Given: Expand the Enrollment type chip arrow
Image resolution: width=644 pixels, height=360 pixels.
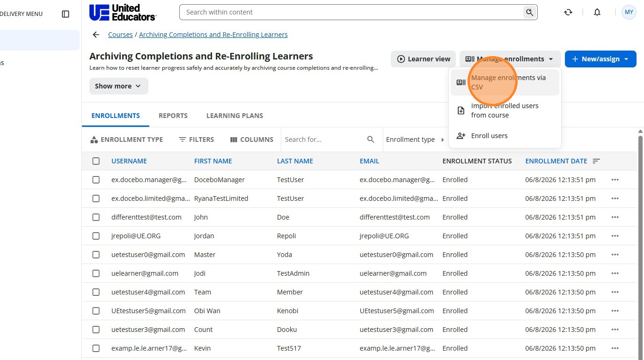Looking at the screenshot, I should pyautogui.click(x=443, y=140).
